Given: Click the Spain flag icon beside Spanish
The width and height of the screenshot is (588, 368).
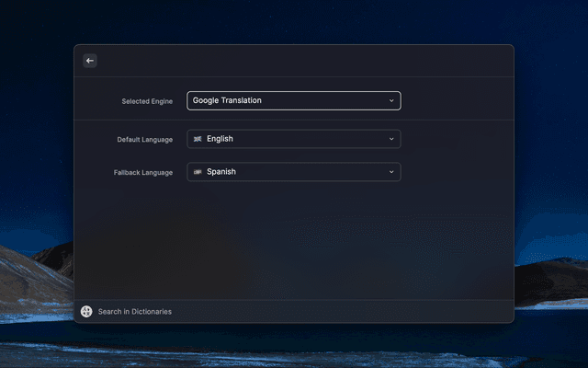Looking at the screenshot, I should tap(198, 172).
